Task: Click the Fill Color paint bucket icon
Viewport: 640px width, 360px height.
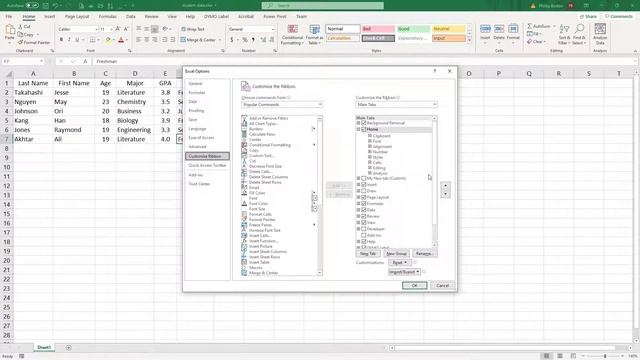Action: coord(108,40)
